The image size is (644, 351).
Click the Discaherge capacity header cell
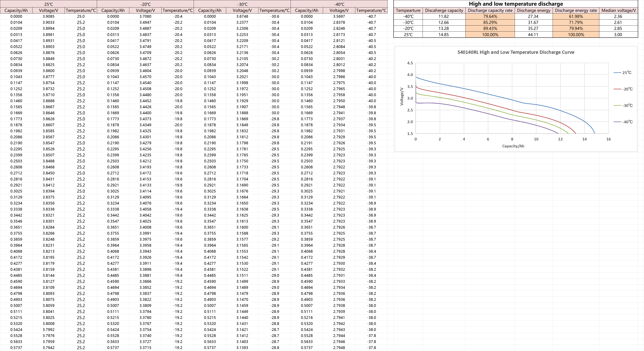point(444,11)
